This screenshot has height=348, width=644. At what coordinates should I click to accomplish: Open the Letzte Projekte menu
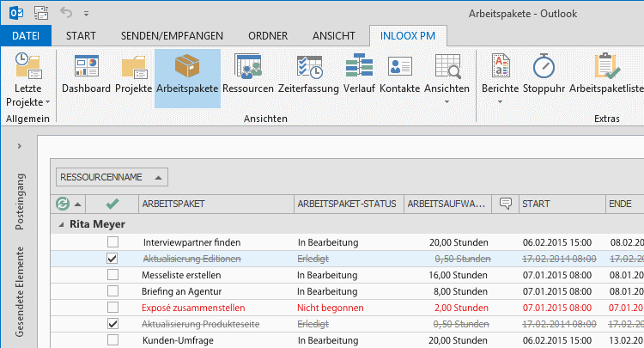point(28,79)
